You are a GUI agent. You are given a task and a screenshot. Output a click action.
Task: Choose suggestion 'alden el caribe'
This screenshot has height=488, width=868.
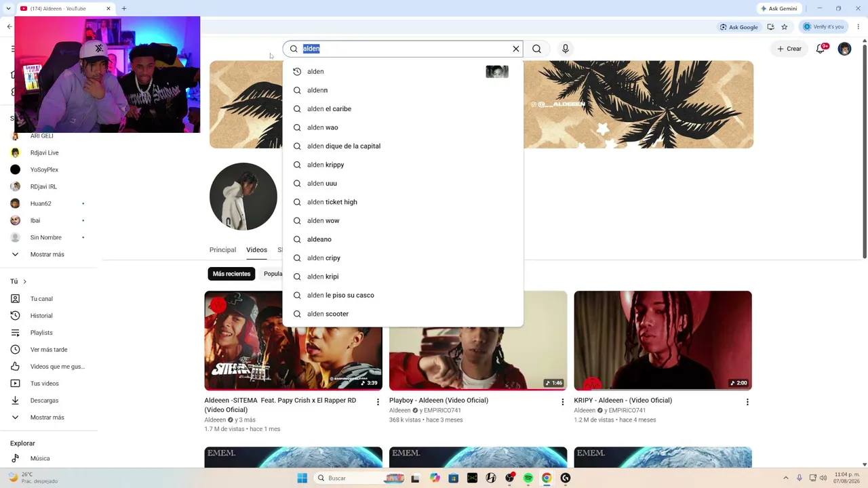(x=403, y=108)
